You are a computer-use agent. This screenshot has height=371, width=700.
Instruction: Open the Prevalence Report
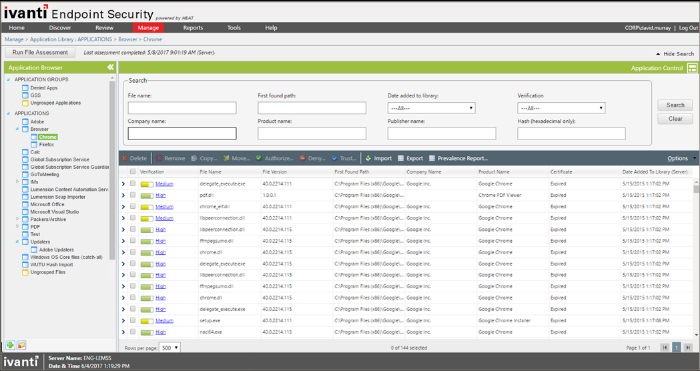coord(458,158)
